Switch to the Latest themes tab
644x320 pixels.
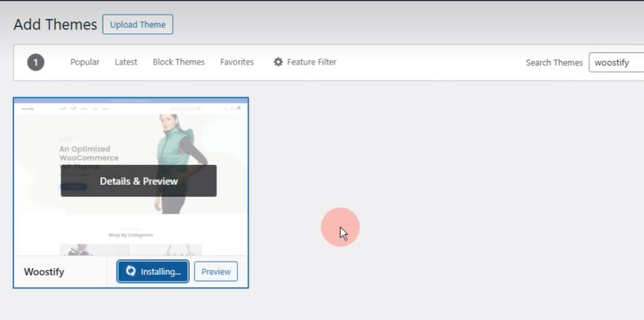(126, 62)
